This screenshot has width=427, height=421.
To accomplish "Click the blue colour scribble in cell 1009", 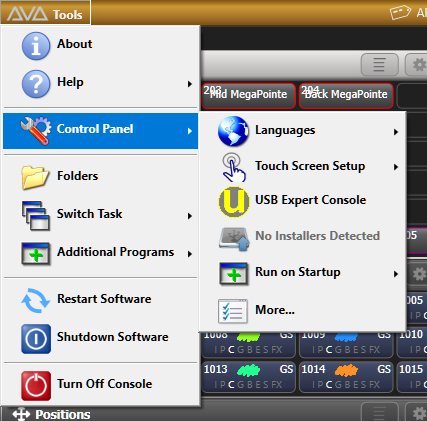I will click(x=346, y=337).
